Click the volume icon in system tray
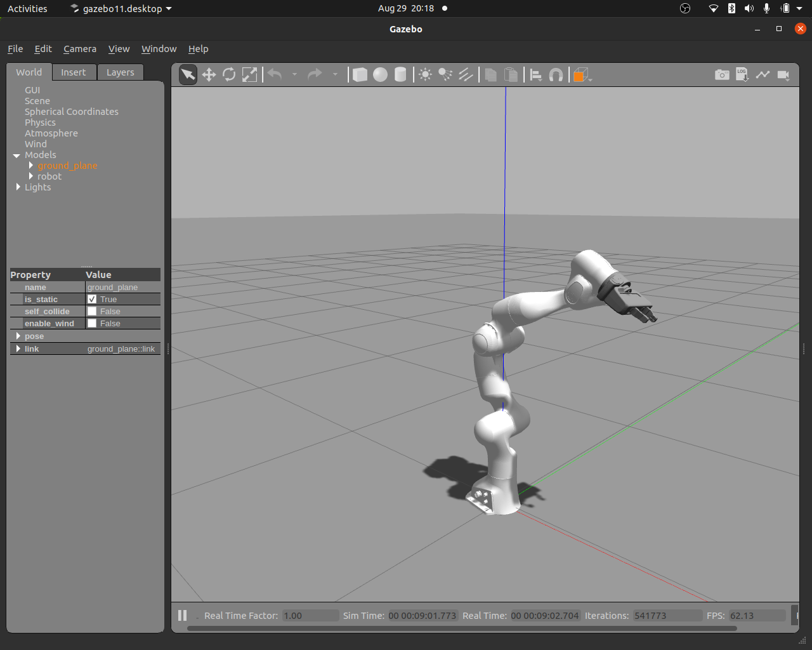 click(x=749, y=9)
